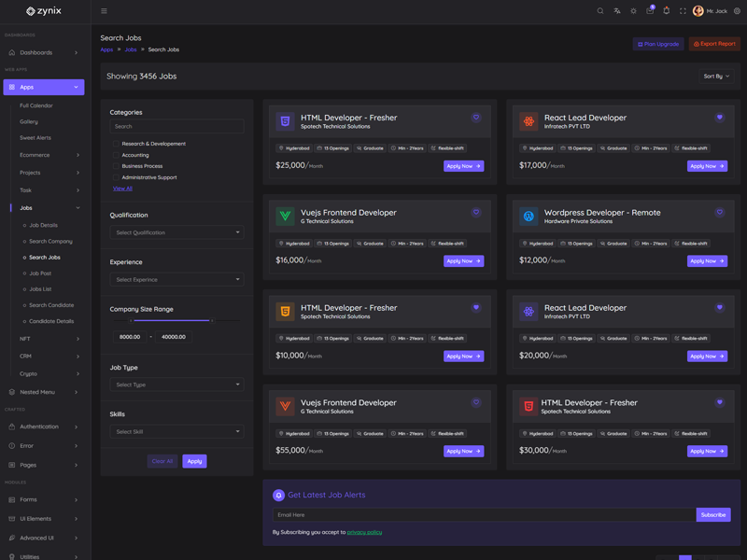This screenshot has width=747, height=560.
Task: Check the Research & Developement category
Action: [116, 144]
